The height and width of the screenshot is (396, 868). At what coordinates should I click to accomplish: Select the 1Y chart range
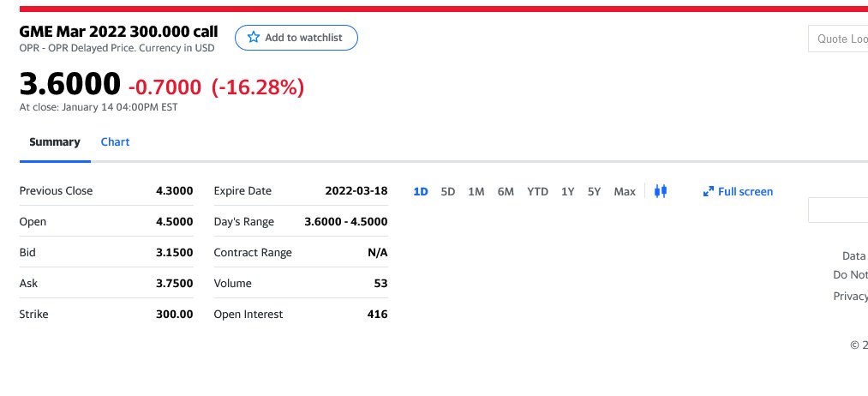coord(567,192)
